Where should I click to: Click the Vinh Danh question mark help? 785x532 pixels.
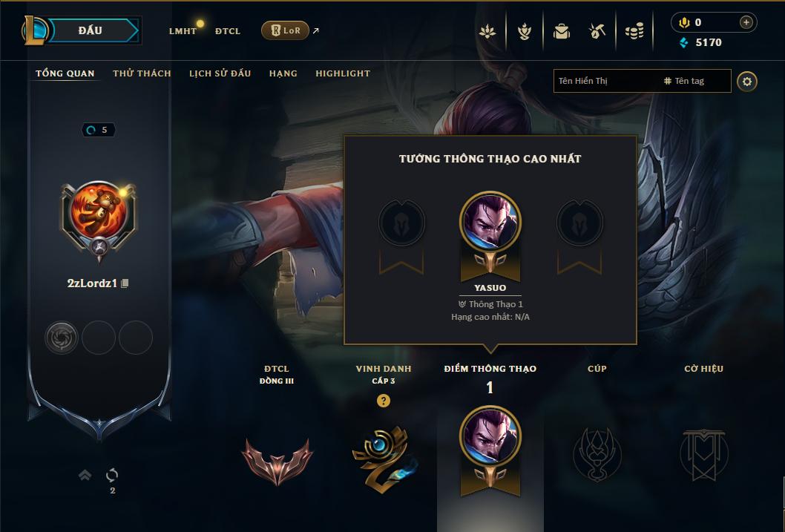point(384,401)
